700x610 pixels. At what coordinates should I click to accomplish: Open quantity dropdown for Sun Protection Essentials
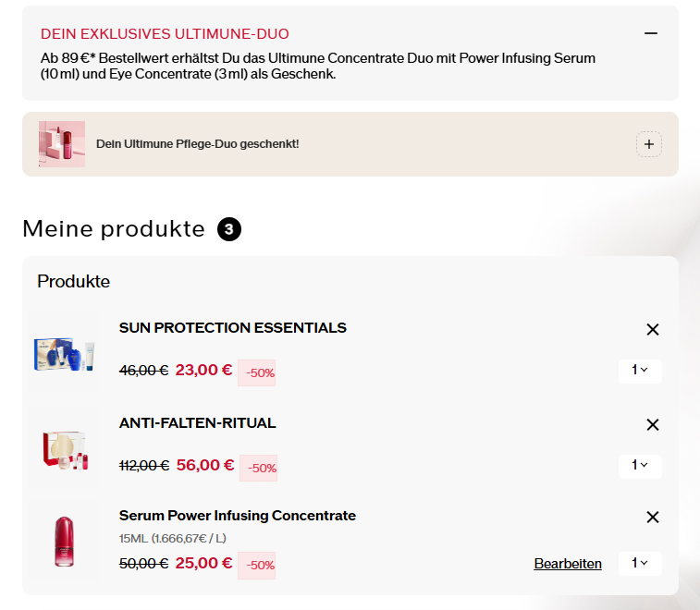click(x=640, y=371)
